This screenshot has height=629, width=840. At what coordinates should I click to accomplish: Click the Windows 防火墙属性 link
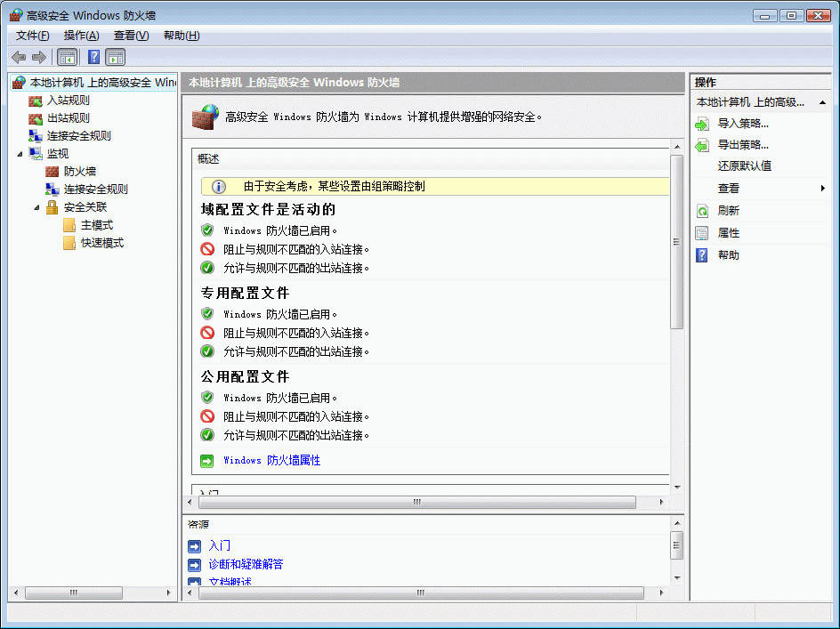click(x=271, y=460)
